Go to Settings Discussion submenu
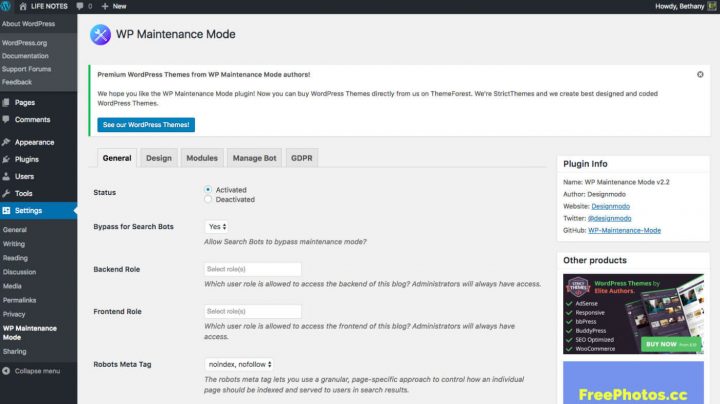Screen dimensions: 720x404 click(19, 272)
